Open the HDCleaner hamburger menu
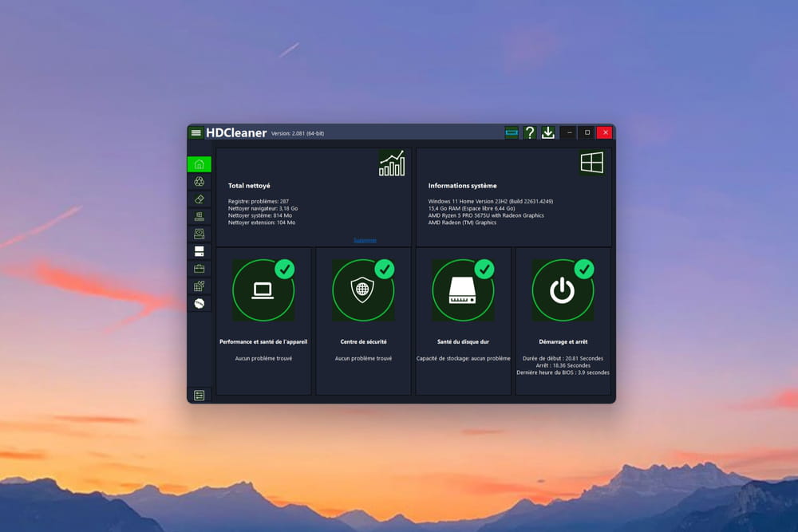This screenshot has height=532, width=798. click(196, 132)
